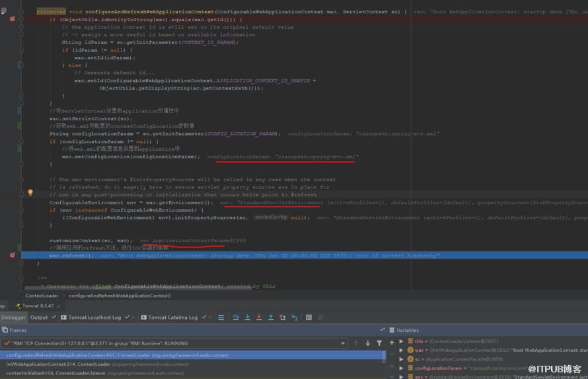Screen dimensions: 588x379
Task: Select next frame with down arrow
Action: [x=368, y=343]
